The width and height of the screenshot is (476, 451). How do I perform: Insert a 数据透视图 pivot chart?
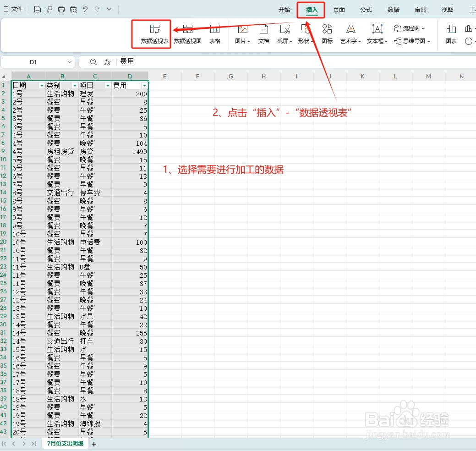click(187, 34)
